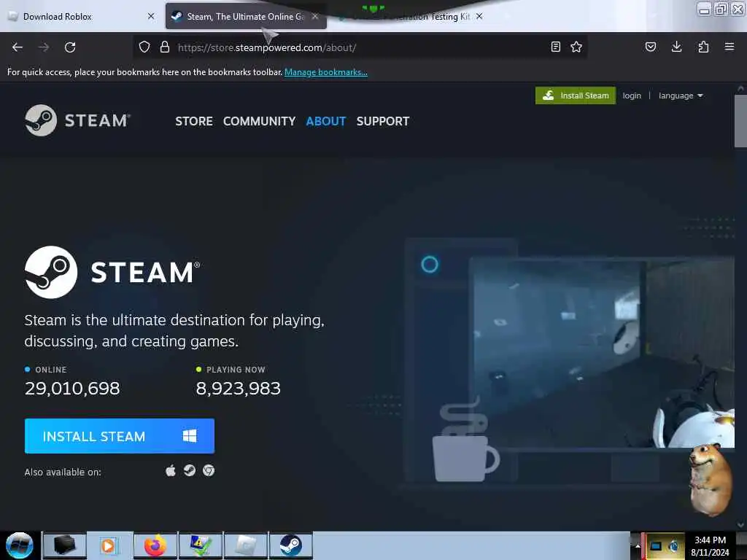This screenshot has height=560, width=747.
Task: Open the ABOUT menu item
Action: click(x=326, y=121)
